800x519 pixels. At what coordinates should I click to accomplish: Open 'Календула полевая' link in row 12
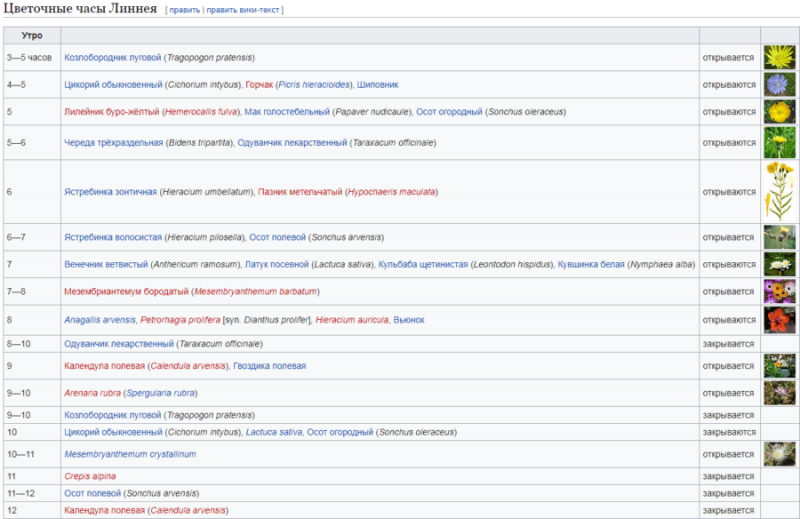pyautogui.click(x=105, y=510)
